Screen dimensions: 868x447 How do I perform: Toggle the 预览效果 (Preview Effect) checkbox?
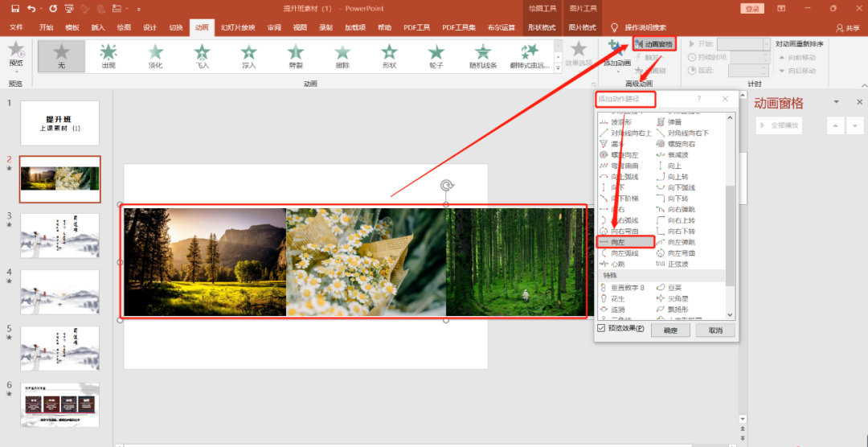click(x=602, y=329)
